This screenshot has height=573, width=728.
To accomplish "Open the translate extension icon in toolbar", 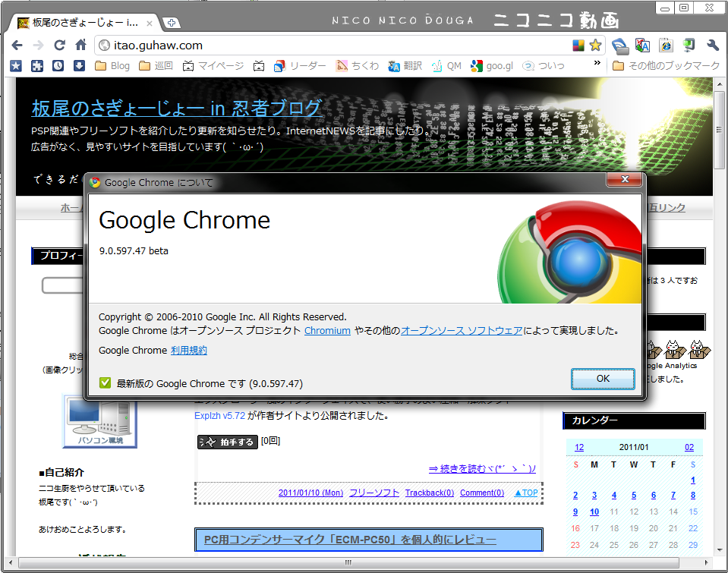I will (x=642, y=46).
